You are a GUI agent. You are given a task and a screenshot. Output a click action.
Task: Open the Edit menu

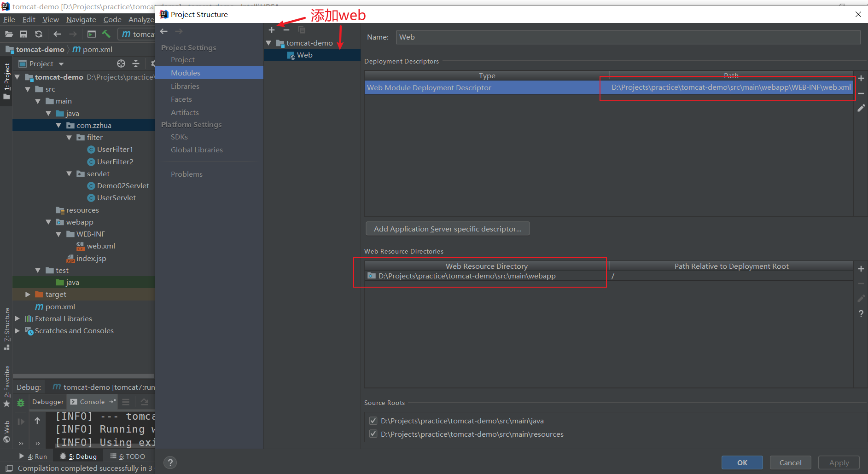pos(29,19)
